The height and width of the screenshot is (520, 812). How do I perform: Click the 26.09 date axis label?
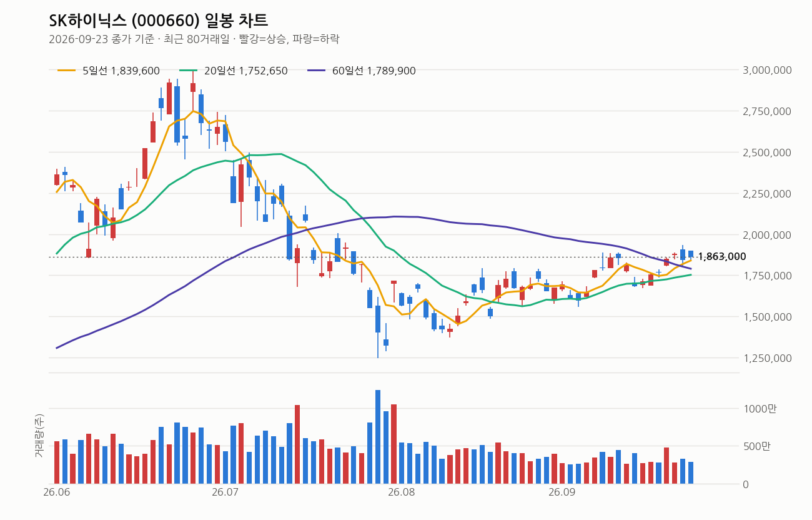[x=562, y=492]
